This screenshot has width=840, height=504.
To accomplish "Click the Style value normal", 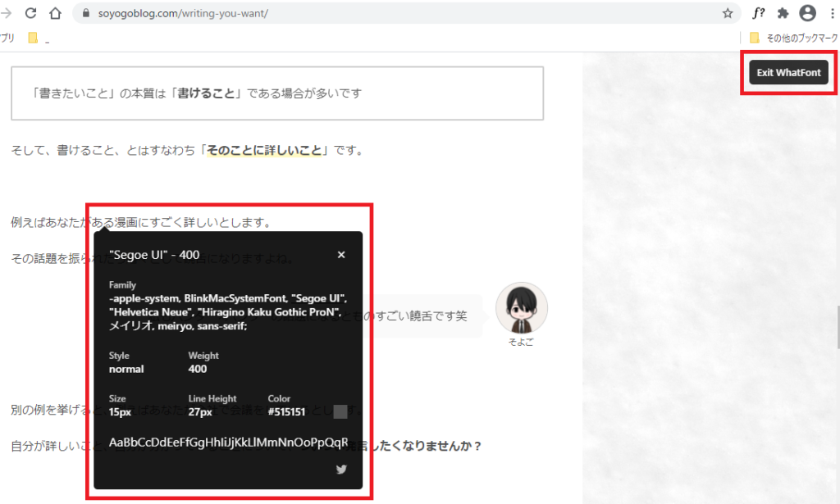I will tap(126, 369).
